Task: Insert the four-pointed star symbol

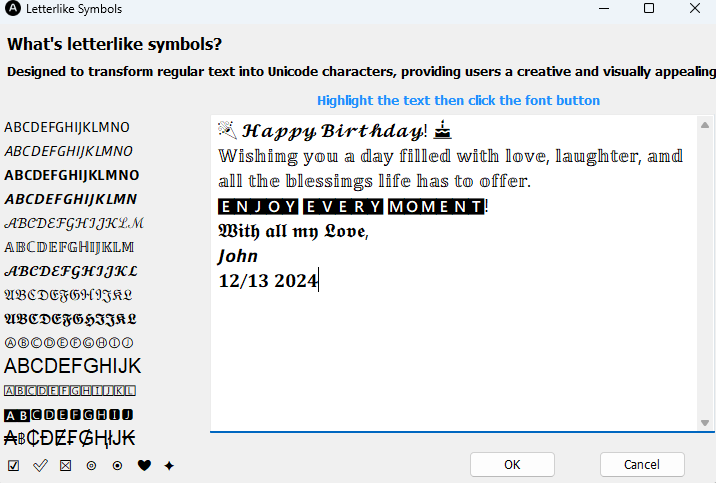Action: [169, 465]
